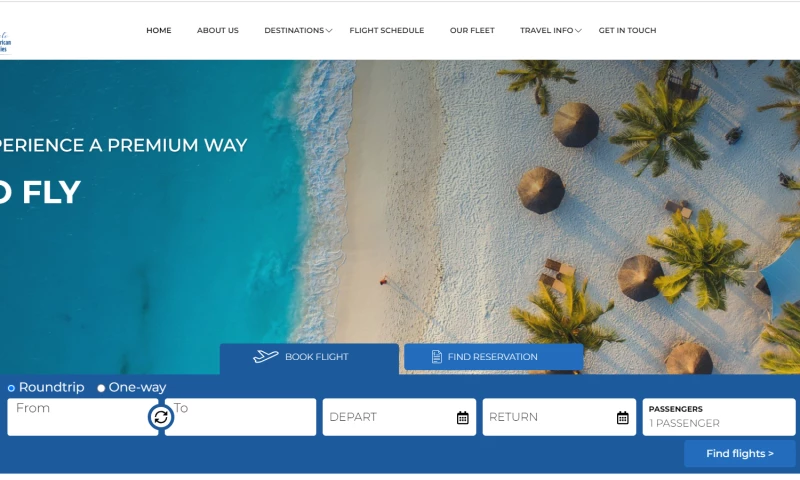The width and height of the screenshot is (800, 480).
Task: Open the Return calendar icon
Action: point(622,418)
